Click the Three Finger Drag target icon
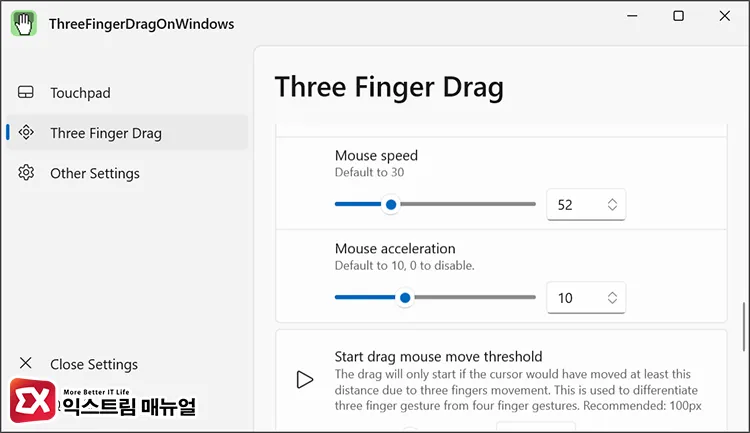 pyautogui.click(x=26, y=132)
